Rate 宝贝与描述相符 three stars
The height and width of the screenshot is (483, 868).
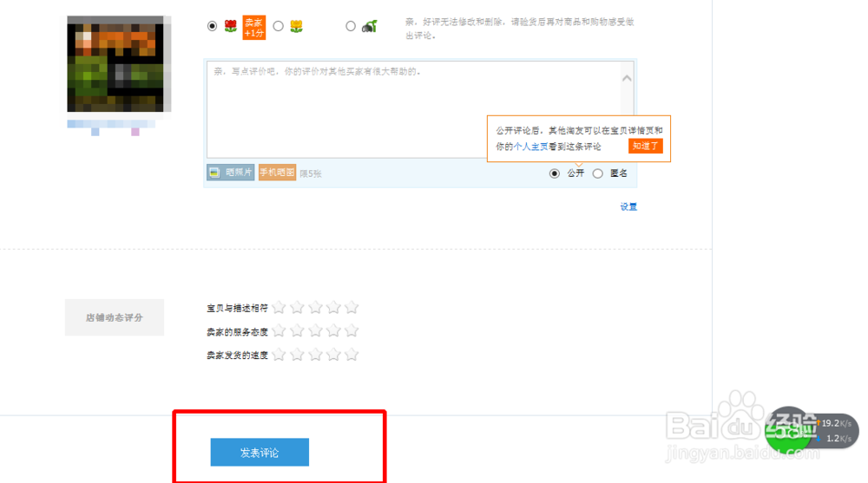click(316, 307)
